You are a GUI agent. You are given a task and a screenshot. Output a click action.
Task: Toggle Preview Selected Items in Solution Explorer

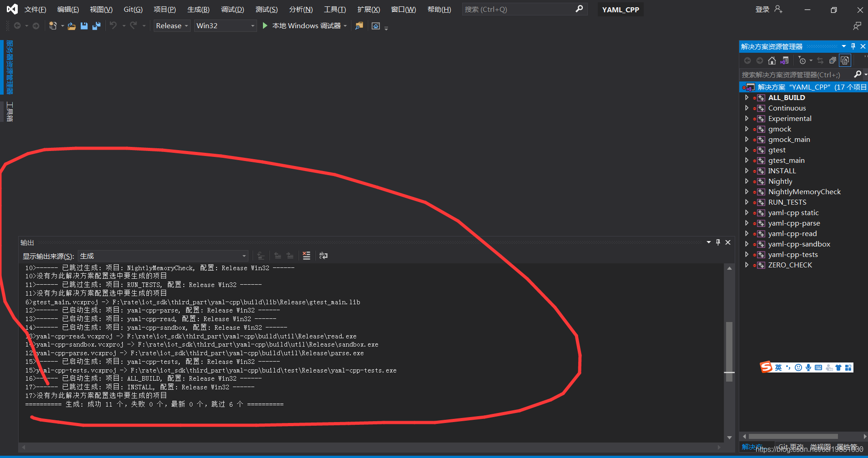845,60
